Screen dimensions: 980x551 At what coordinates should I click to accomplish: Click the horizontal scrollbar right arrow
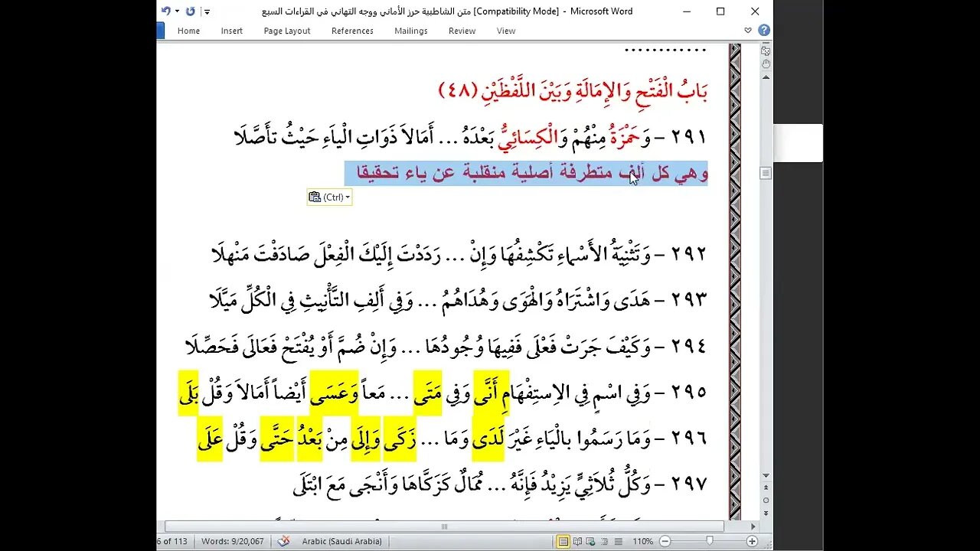[753, 527]
